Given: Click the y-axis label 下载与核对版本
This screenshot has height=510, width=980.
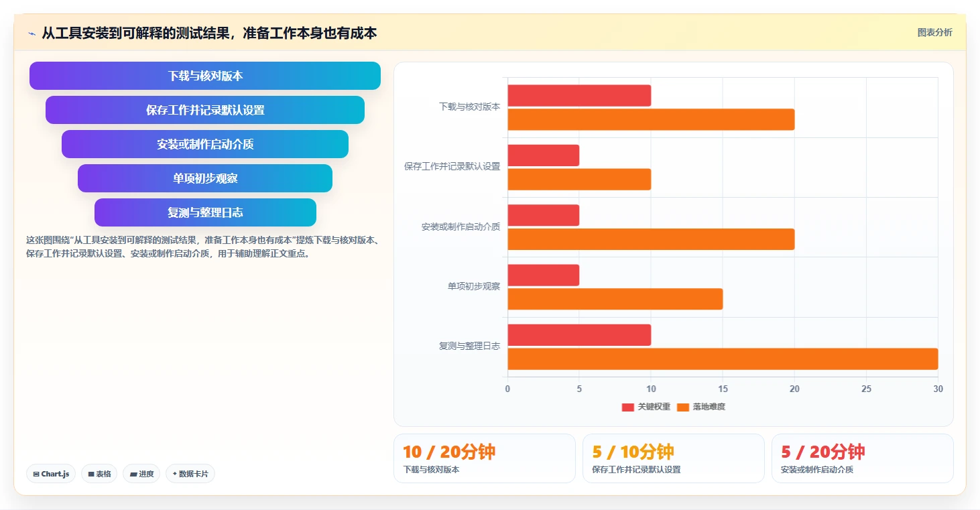Looking at the screenshot, I should [469, 107].
